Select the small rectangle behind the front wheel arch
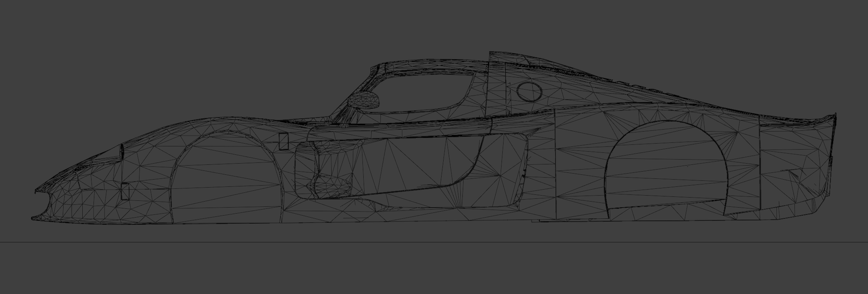Image resolution: width=868 pixels, height=294 pixels. tap(284, 141)
